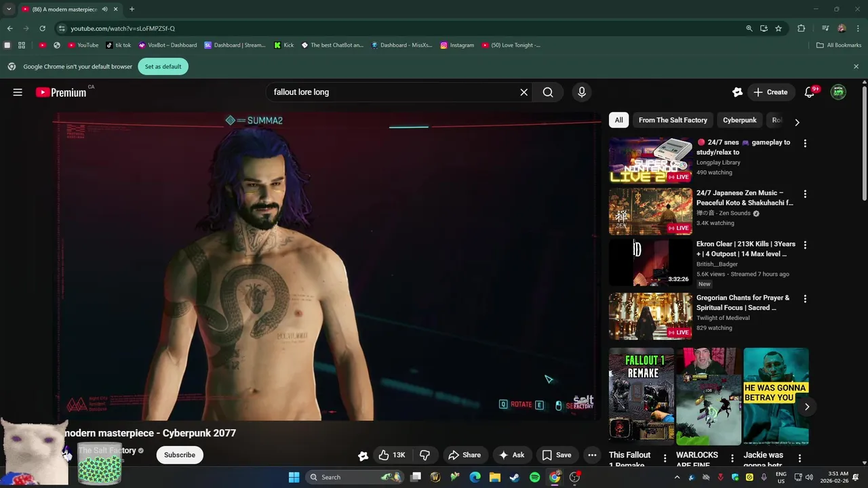The height and width of the screenshot is (488, 868).
Task: Open the YouTube account avatar menu
Action: click(838, 92)
